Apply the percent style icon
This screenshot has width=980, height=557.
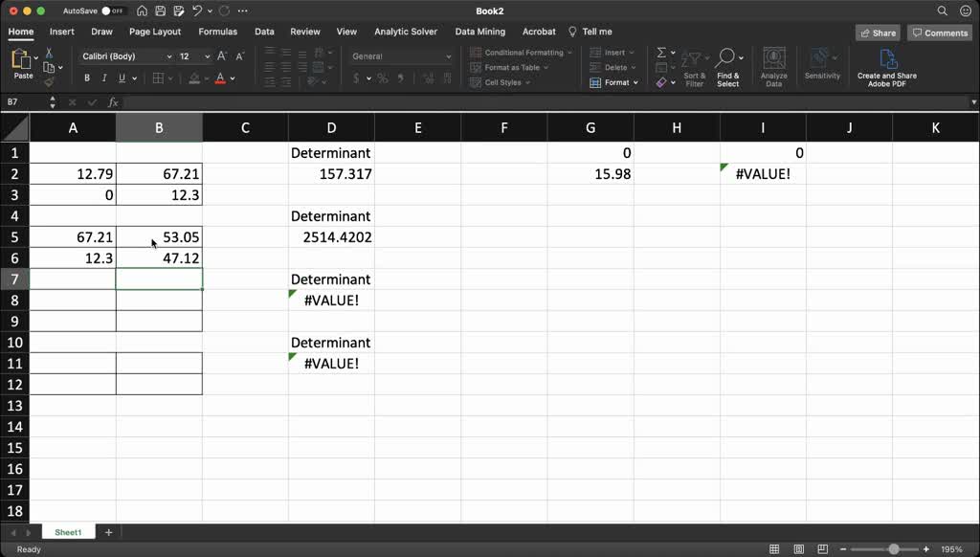click(380, 78)
